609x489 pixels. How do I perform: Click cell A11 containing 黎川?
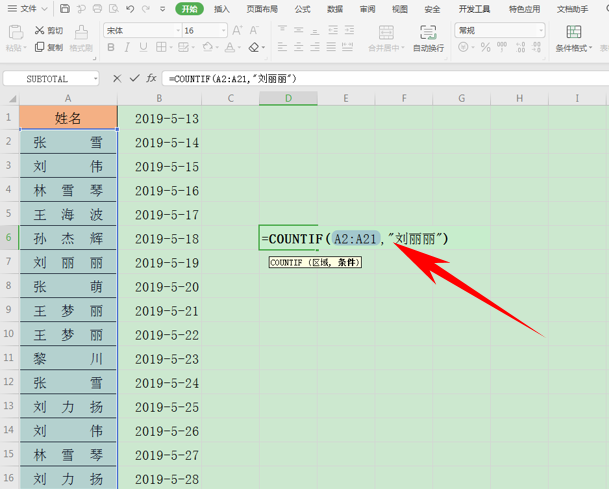coord(68,358)
